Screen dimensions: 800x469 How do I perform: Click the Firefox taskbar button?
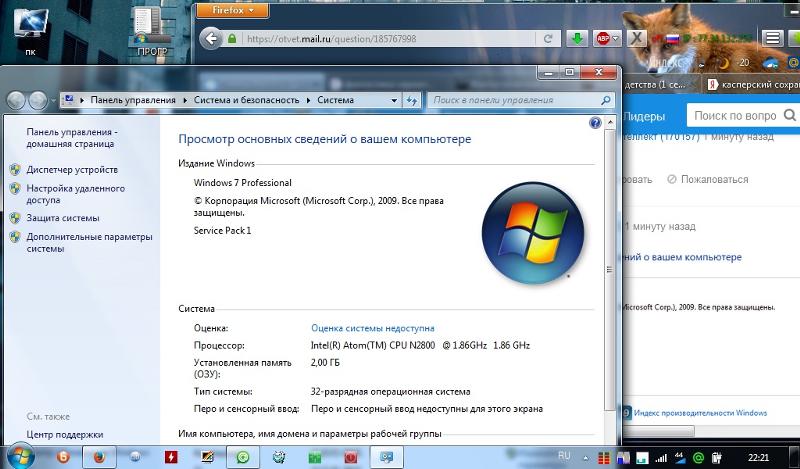[99, 457]
